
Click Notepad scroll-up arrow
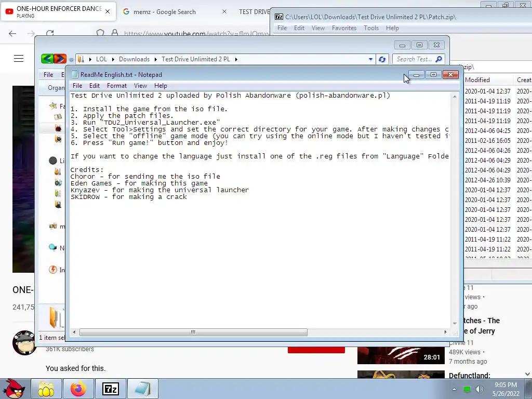click(x=455, y=97)
